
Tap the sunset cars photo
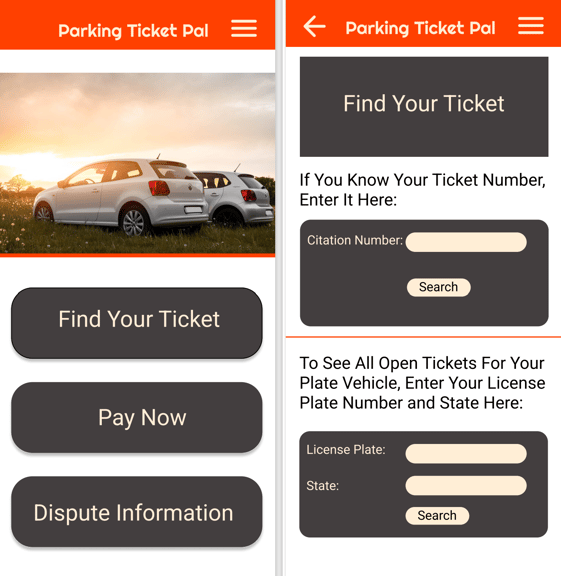point(137,163)
